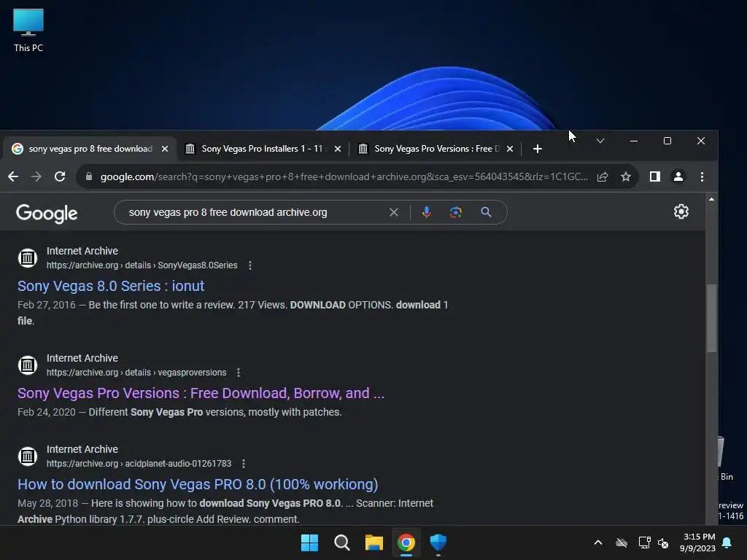Close the Google search tab
The width and height of the screenshot is (747, 560).
[x=165, y=149]
